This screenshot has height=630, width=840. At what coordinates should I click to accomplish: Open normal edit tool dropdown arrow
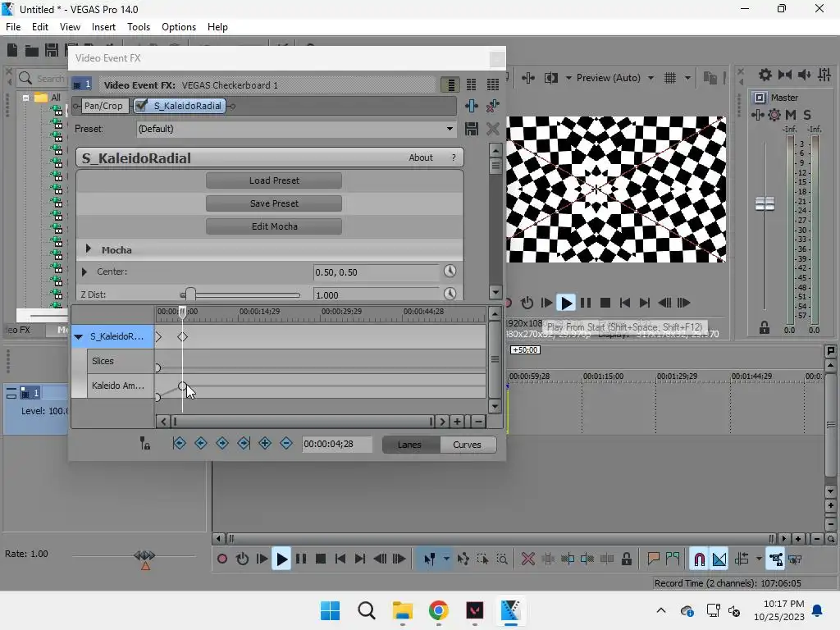point(446,559)
